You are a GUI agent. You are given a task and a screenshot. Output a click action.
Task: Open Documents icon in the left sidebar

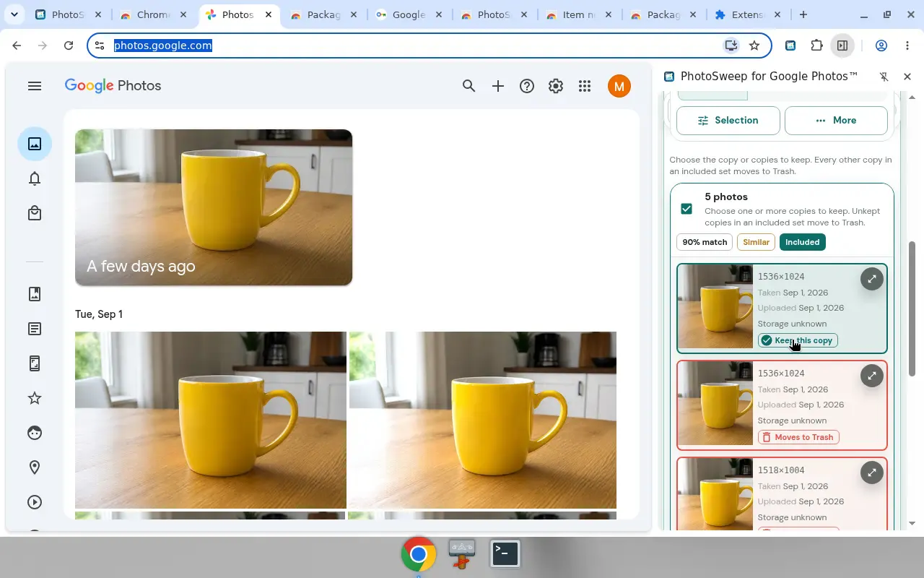(35, 329)
